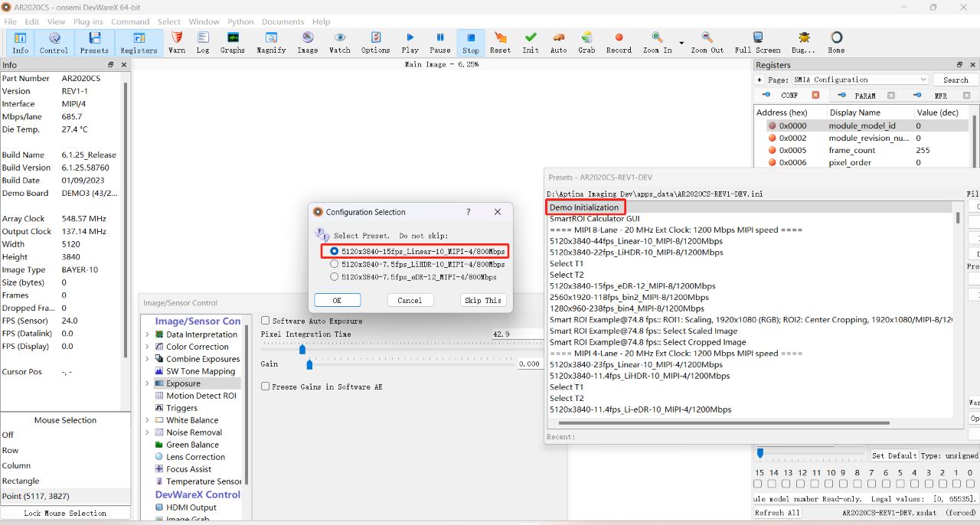This screenshot has width=980, height=525.
Task: Click the Skip This button
Action: pos(483,300)
